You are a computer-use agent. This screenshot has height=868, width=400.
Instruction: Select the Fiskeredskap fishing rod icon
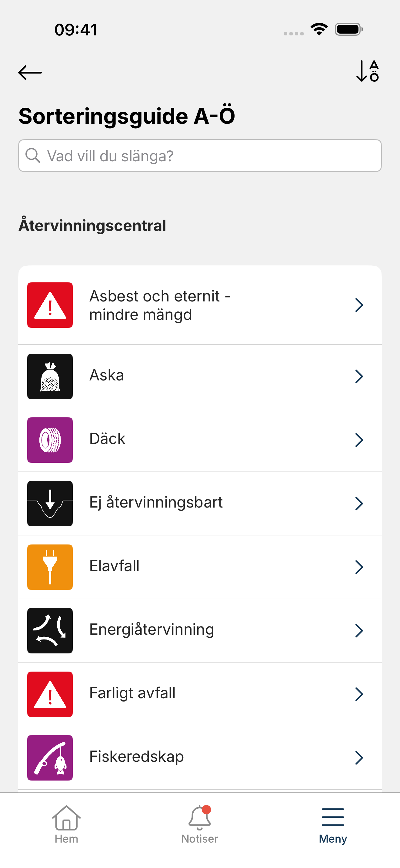coord(50,758)
